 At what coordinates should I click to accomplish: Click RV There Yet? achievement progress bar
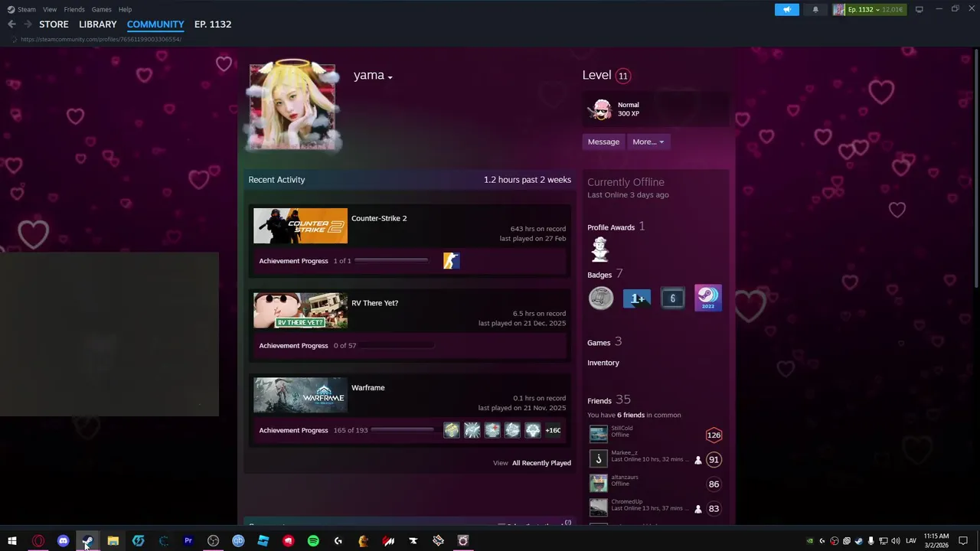coord(397,346)
